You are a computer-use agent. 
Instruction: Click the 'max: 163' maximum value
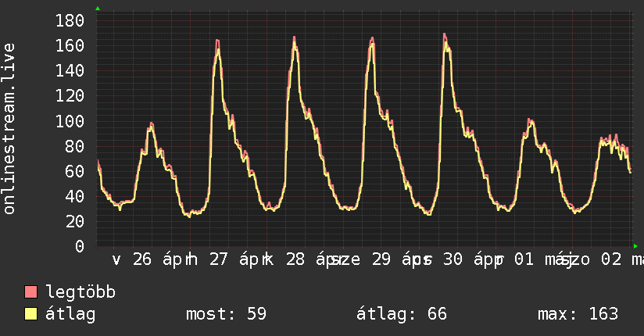578,314
